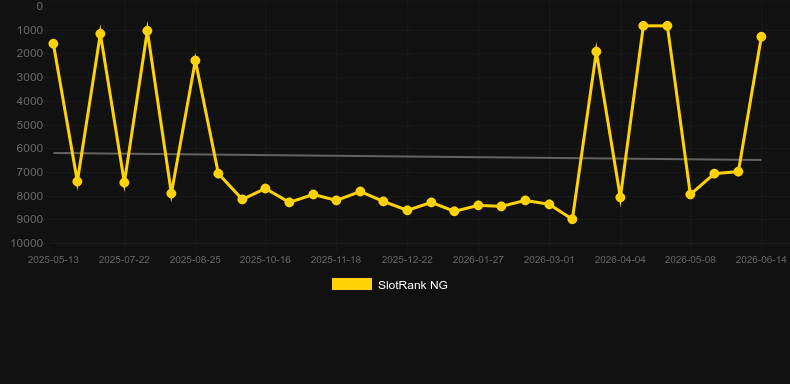Select the data point above 2025-11-18
This screenshot has width=790, height=384.
[336, 200]
